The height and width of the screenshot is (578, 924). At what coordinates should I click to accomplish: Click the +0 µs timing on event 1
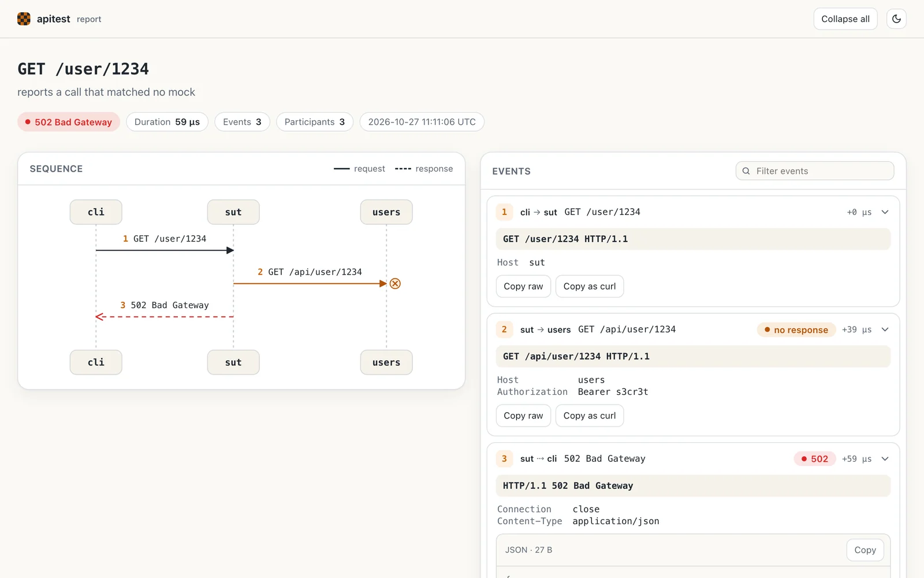[x=859, y=212]
